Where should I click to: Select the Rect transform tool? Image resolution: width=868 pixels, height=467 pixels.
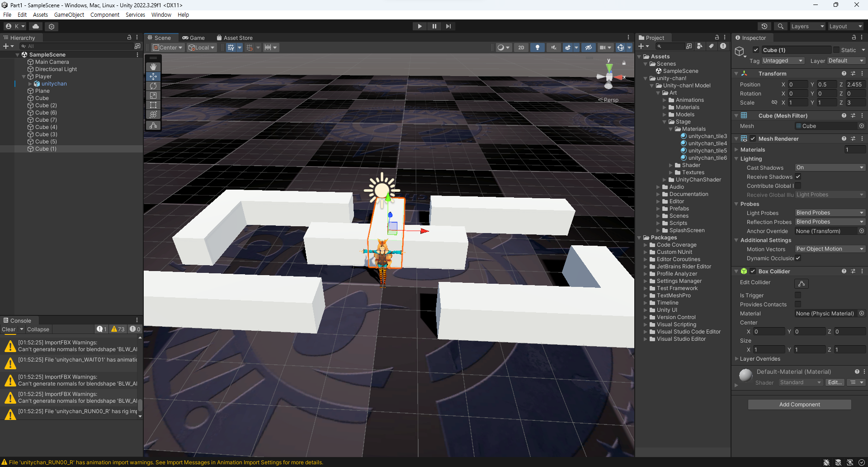pyautogui.click(x=153, y=105)
